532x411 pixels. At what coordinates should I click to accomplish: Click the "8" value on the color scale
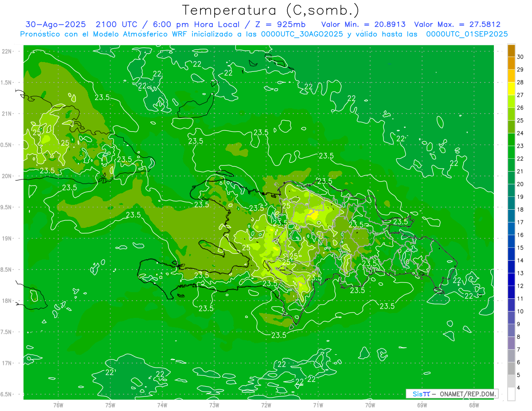pyautogui.click(x=519, y=337)
